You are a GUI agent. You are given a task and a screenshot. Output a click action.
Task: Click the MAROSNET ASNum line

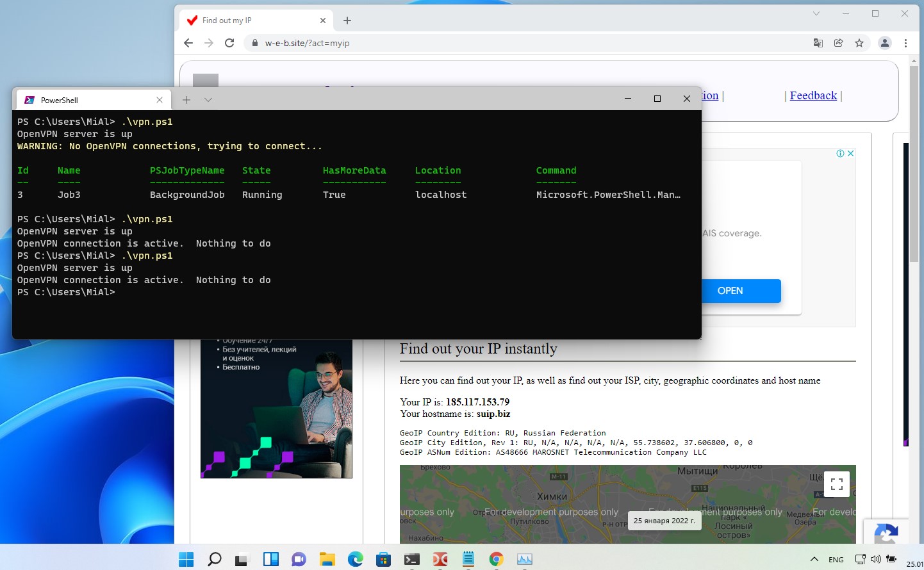(553, 452)
